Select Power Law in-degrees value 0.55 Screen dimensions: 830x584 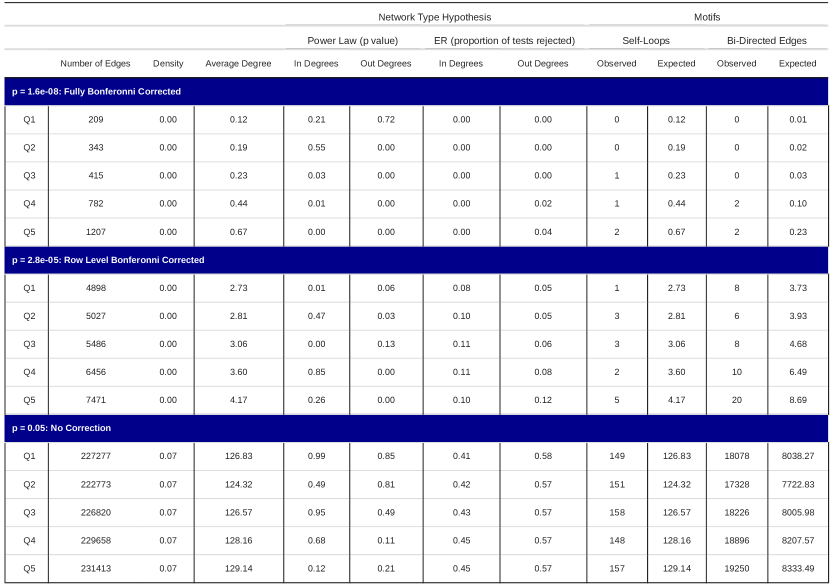point(317,148)
